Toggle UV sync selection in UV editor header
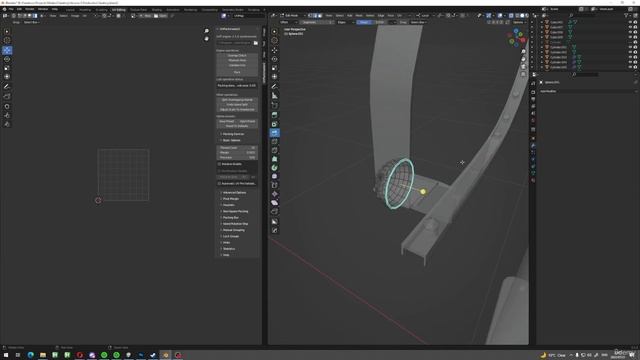 pos(13,16)
